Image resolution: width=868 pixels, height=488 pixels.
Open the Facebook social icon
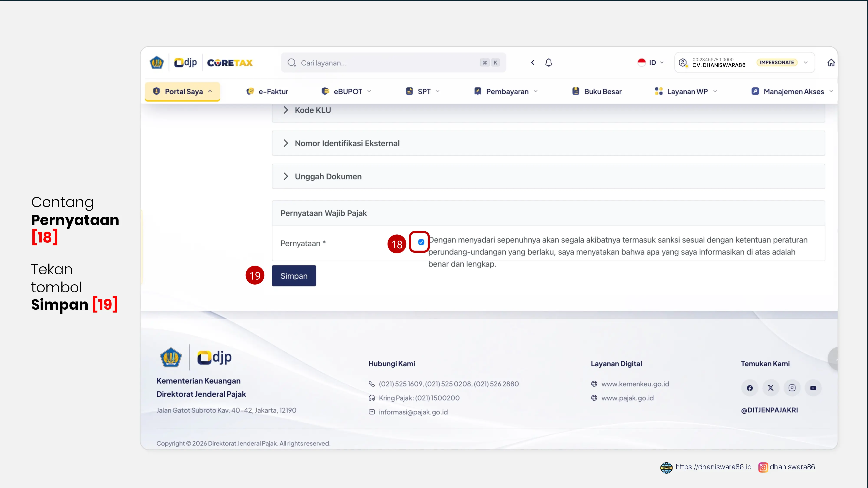pos(750,388)
